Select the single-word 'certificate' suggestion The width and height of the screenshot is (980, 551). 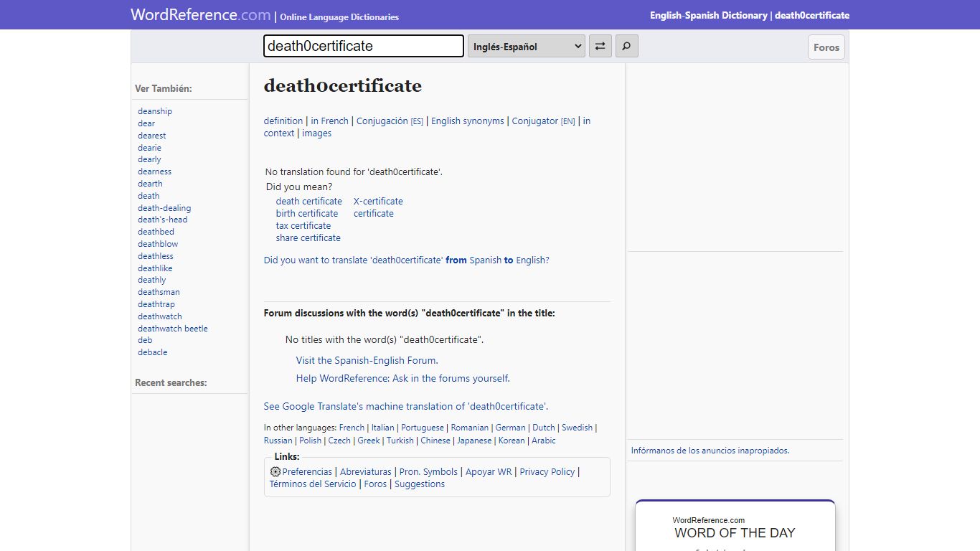click(x=374, y=213)
